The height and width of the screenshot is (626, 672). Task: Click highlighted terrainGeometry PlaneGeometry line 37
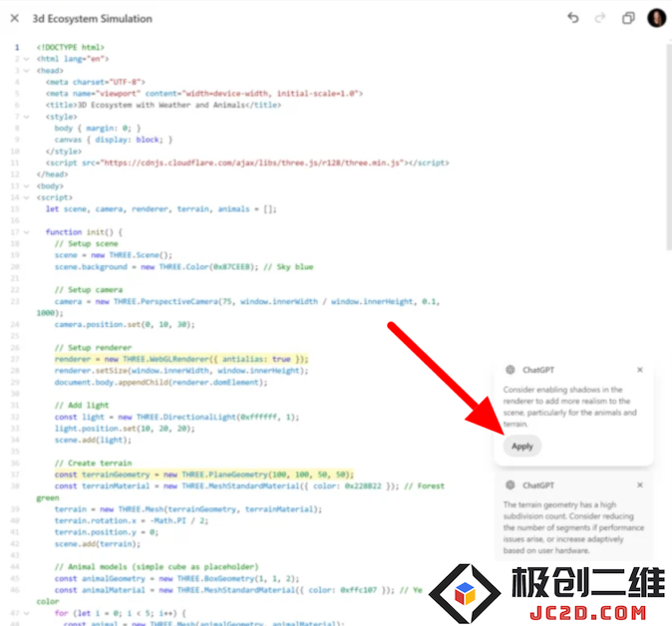204,474
